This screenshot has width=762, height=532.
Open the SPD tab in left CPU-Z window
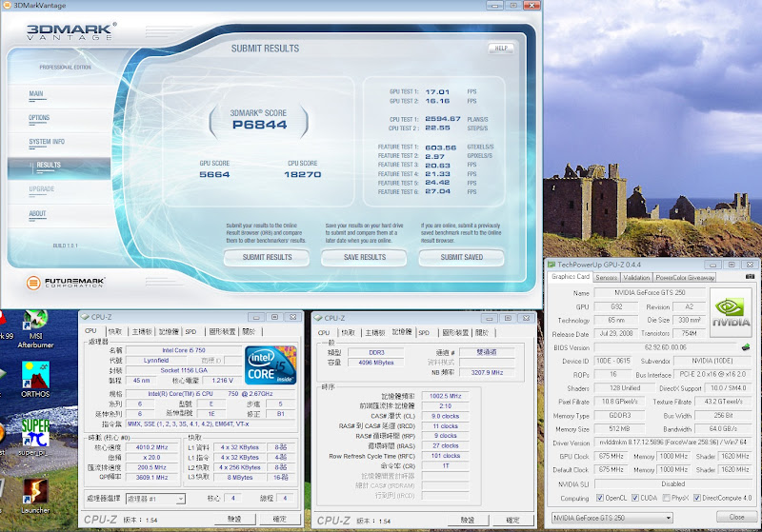coord(190,332)
